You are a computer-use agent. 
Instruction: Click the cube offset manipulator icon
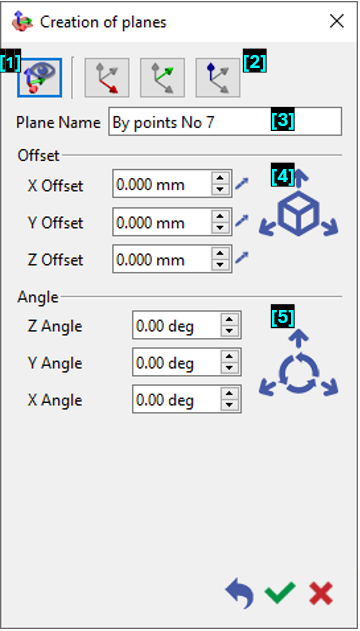(298, 209)
